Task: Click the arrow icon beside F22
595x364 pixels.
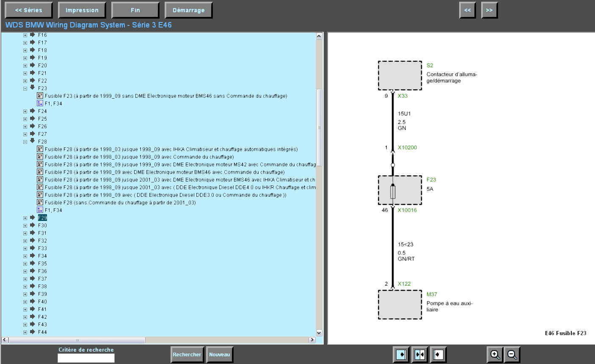Action: tap(33, 80)
